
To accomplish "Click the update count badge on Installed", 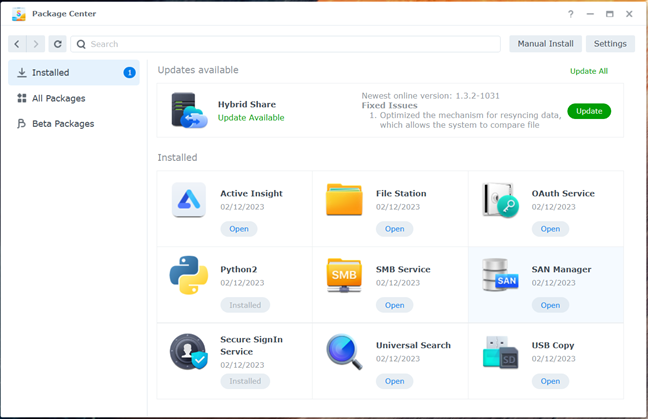I will pyautogui.click(x=129, y=73).
